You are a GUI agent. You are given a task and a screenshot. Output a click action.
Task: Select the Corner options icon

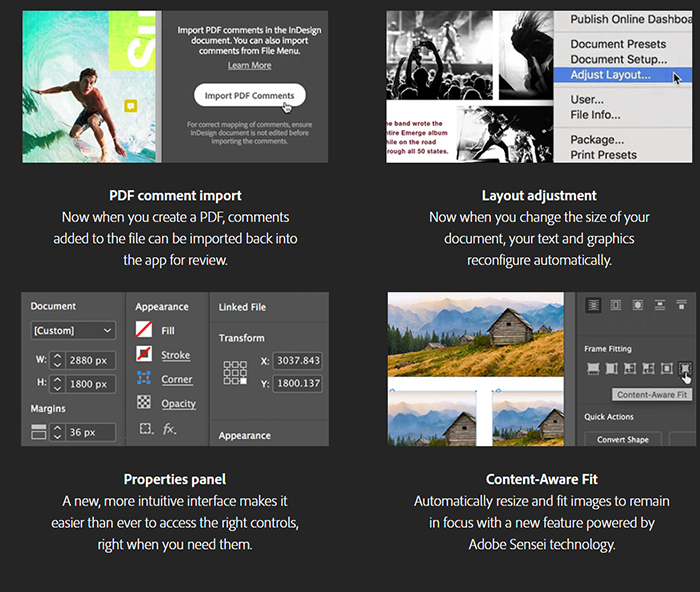pyautogui.click(x=144, y=379)
